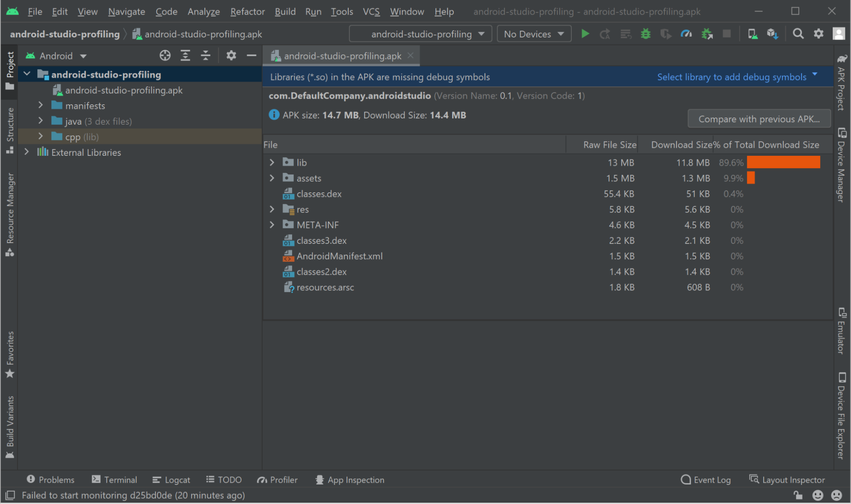Open the Device Manager toolbar icon
The height and width of the screenshot is (504, 851).
pyautogui.click(x=752, y=34)
